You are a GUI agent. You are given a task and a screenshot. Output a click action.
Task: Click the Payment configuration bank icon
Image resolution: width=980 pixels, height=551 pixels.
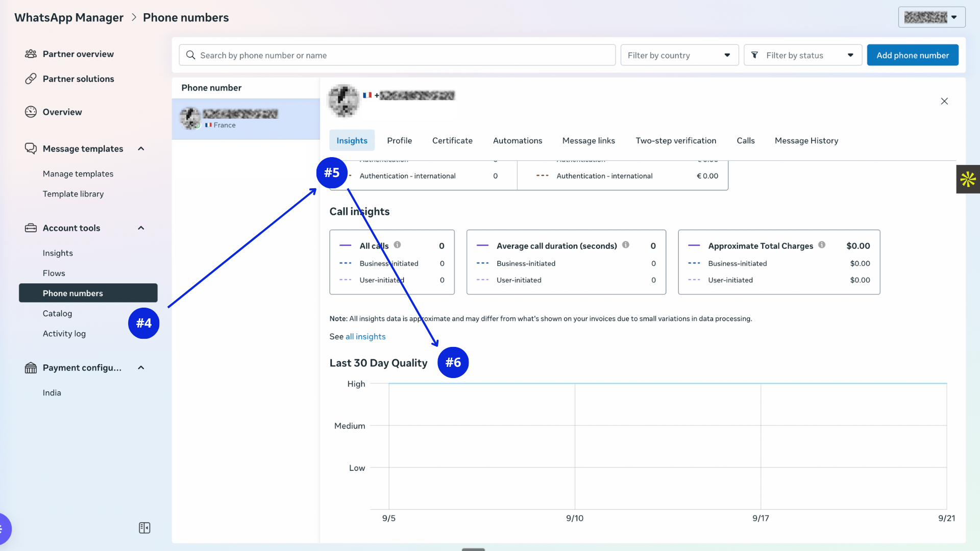click(31, 368)
